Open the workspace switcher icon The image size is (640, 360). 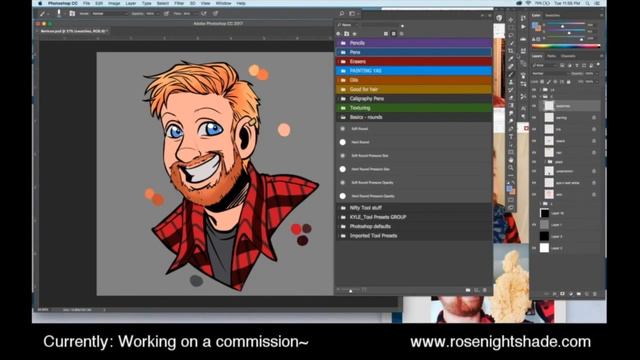point(352,13)
